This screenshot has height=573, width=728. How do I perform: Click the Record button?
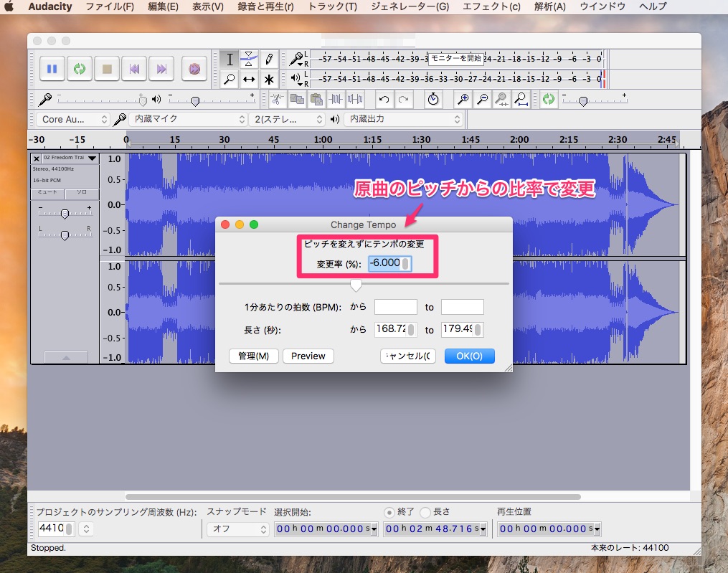coord(194,69)
